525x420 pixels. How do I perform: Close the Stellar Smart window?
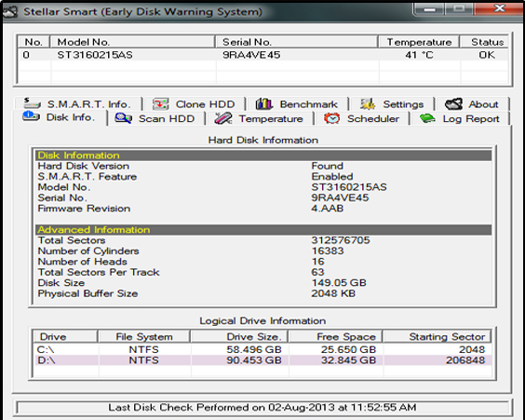click(500, 8)
